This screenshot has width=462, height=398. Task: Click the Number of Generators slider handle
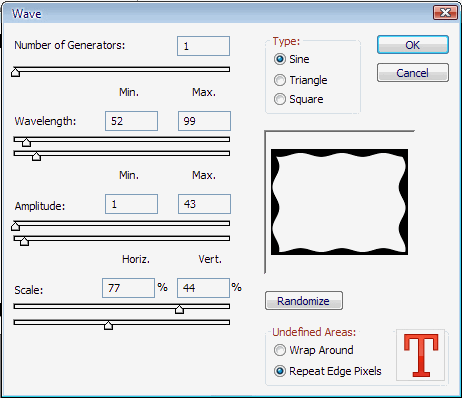pyautogui.click(x=15, y=72)
